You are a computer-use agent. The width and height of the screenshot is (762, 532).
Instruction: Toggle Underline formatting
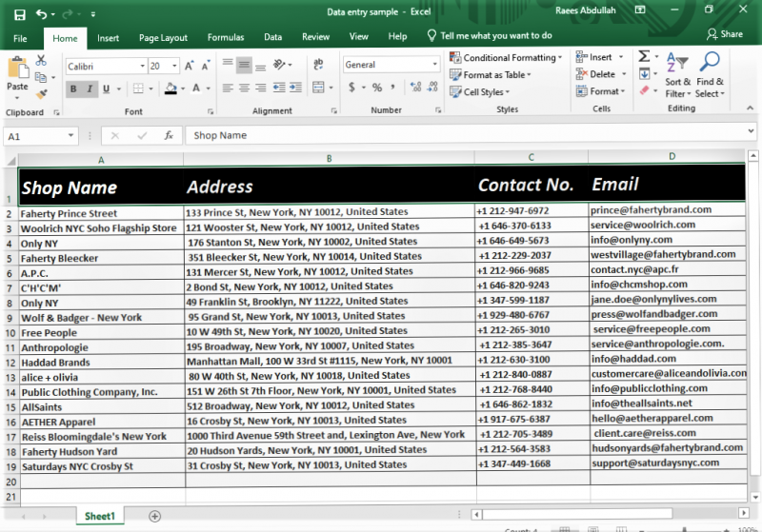point(106,89)
